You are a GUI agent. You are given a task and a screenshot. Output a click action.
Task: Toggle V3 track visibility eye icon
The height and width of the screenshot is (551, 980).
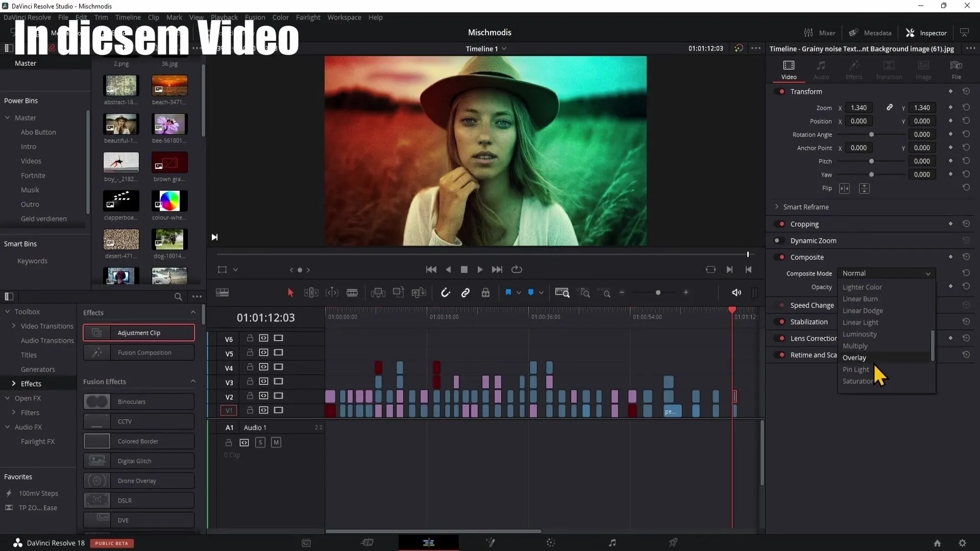[278, 382]
